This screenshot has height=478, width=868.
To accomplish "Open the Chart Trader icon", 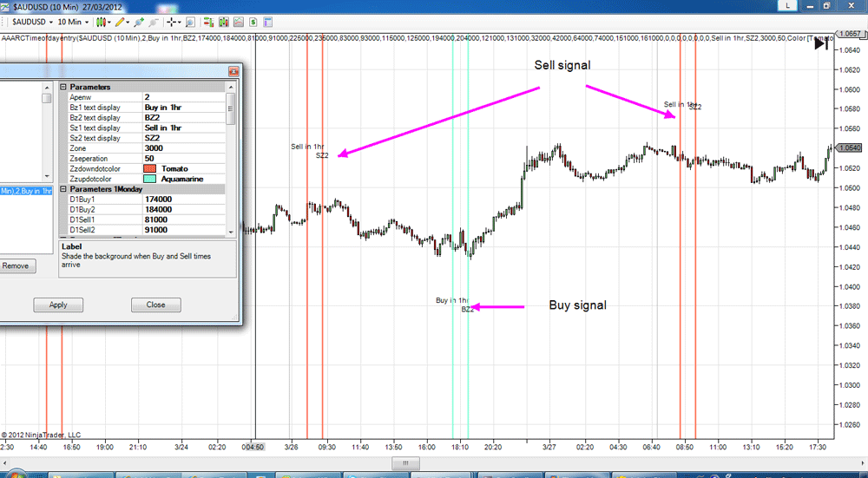I will coord(208,23).
